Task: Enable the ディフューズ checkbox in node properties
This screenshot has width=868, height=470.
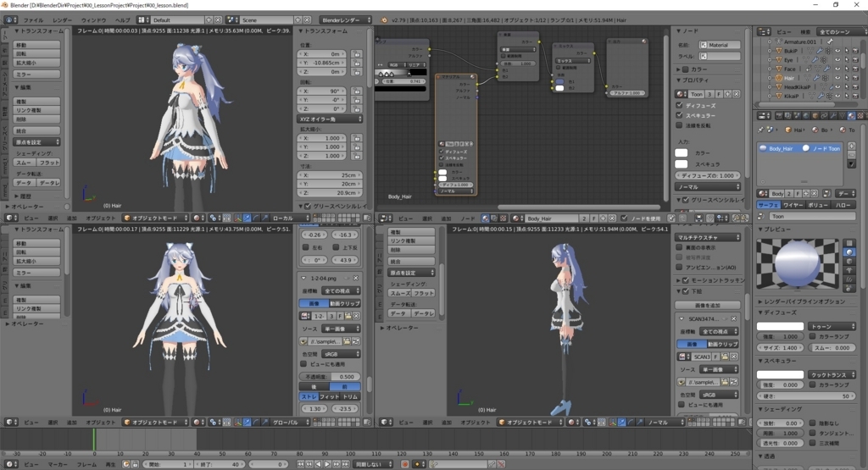Action: (x=679, y=105)
